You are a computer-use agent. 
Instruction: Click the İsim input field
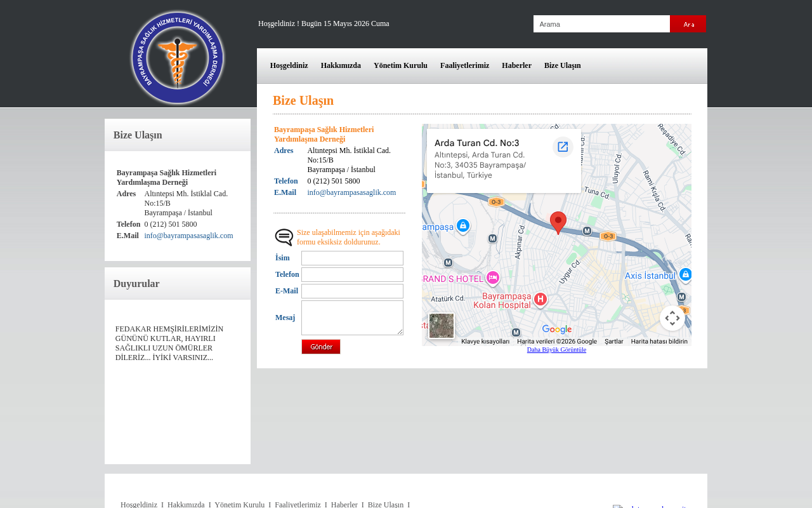[x=352, y=258]
